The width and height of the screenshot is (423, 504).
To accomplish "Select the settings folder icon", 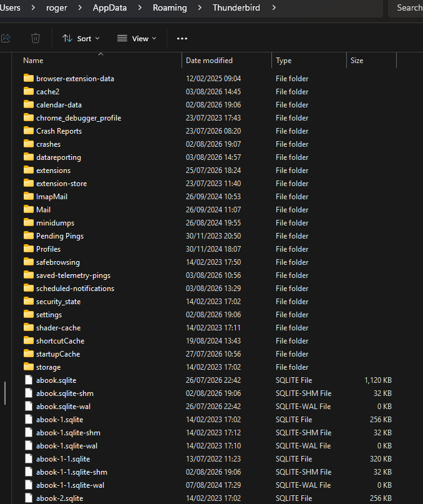I will (x=29, y=314).
